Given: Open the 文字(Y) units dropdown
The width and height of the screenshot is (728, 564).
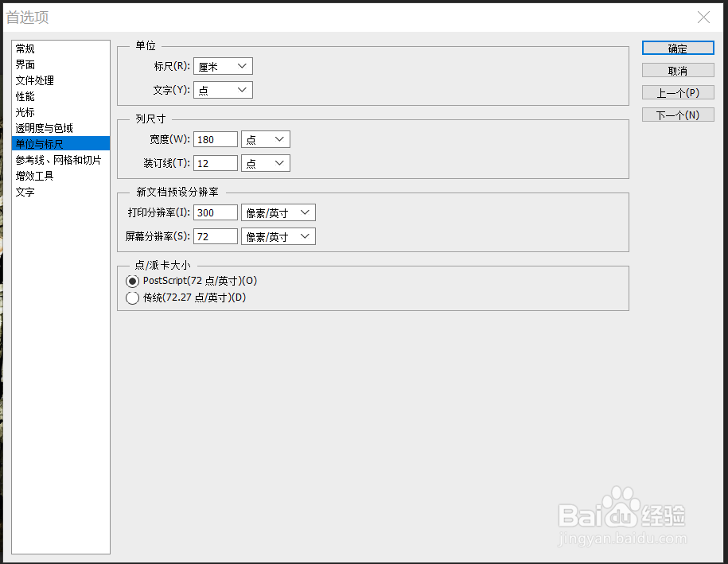Looking at the screenshot, I should [x=223, y=90].
